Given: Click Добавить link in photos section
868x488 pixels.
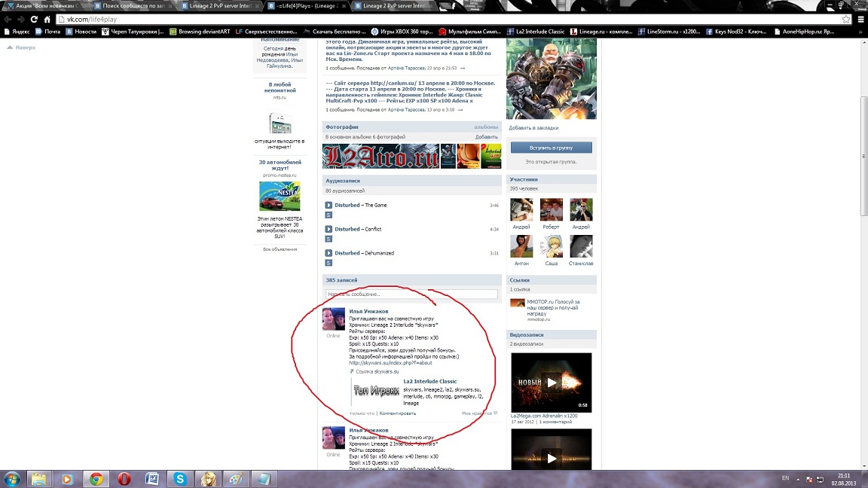Looking at the screenshot, I should 486,136.
